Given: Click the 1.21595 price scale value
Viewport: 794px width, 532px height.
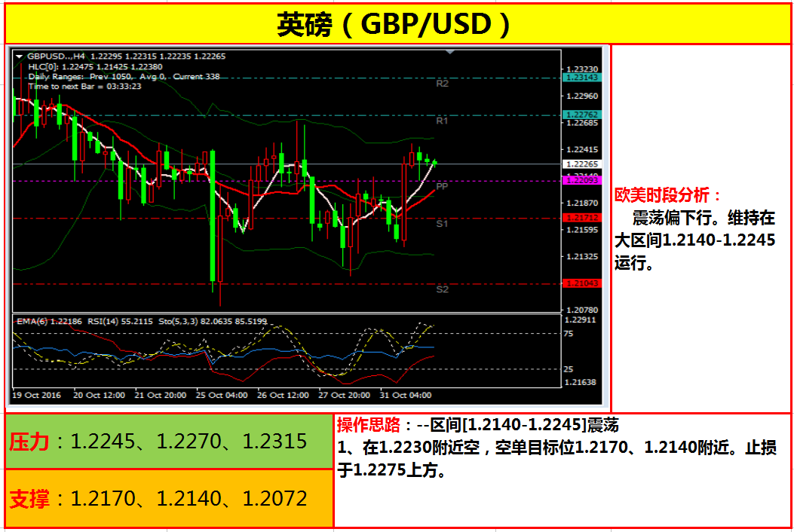Looking at the screenshot, I should pos(582,230).
